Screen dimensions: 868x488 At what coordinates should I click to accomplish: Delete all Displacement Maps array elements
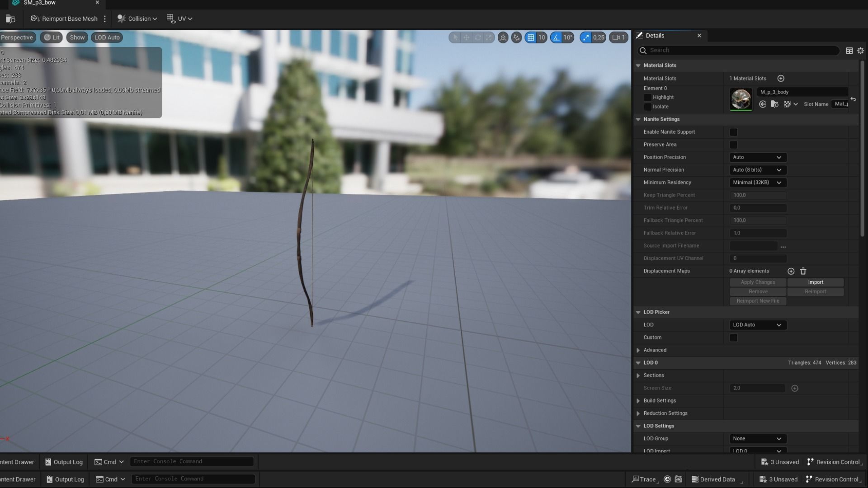(803, 271)
